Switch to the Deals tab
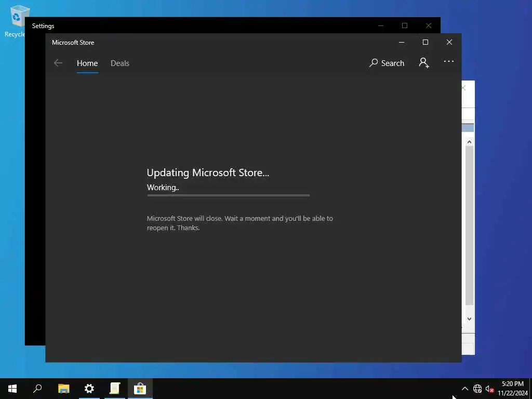This screenshot has width=532, height=399. point(120,63)
